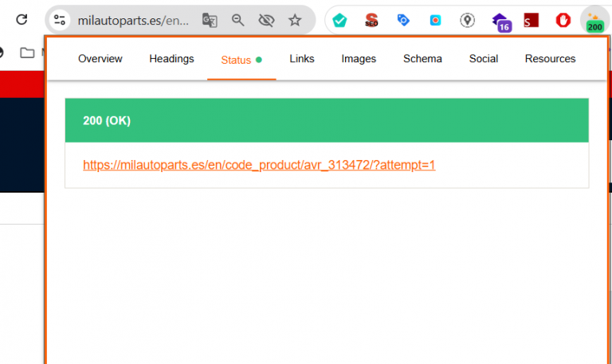Open site information icon in address bar
612x364 pixels.
point(59,20)
